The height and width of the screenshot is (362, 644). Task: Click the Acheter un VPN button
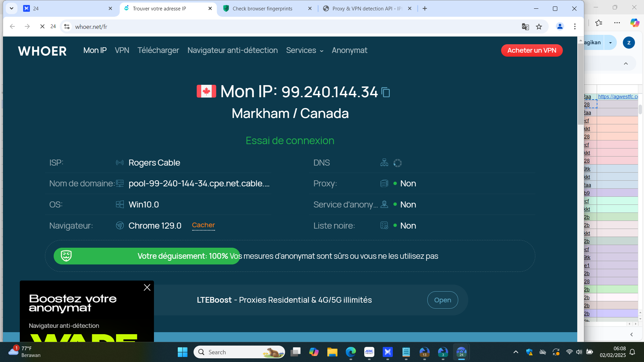(532, 50)
